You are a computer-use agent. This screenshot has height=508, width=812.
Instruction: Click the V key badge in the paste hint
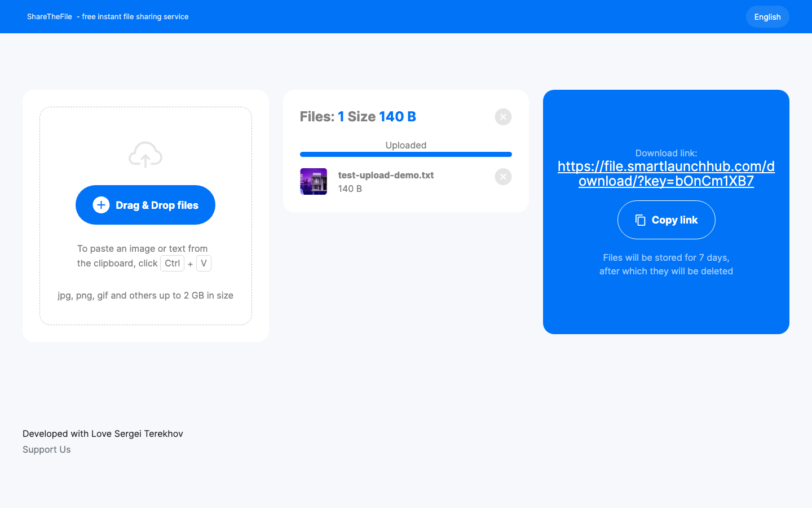pyautogui.click(x=204, y=263)
